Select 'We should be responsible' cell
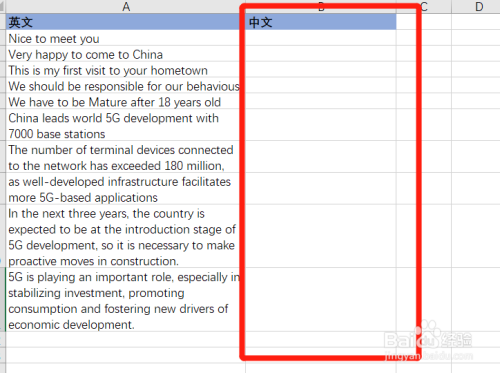Image resolution: width=500 pixels, height=373 pixels. pos(126,85)
